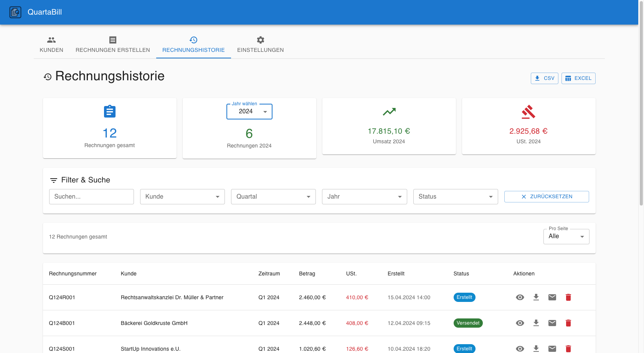Click the QuartaBill logo icon
Viewport: 644px width, 353px height.
[x=15, y=12]
